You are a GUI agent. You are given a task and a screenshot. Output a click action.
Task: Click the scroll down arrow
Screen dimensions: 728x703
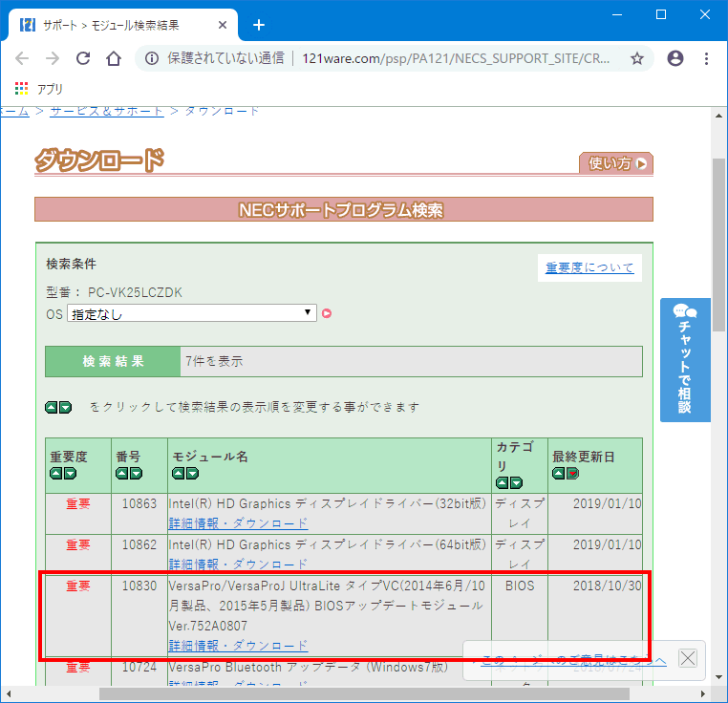click(718, 677)
